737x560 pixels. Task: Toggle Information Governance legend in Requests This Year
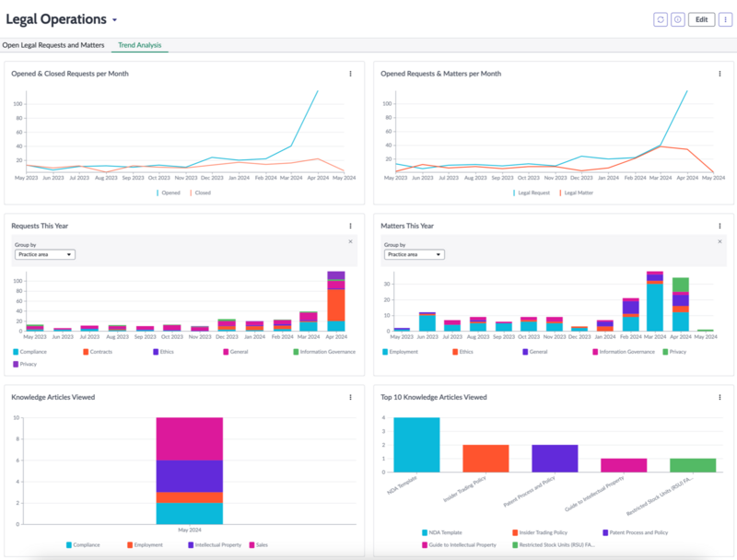click(324, 352)
